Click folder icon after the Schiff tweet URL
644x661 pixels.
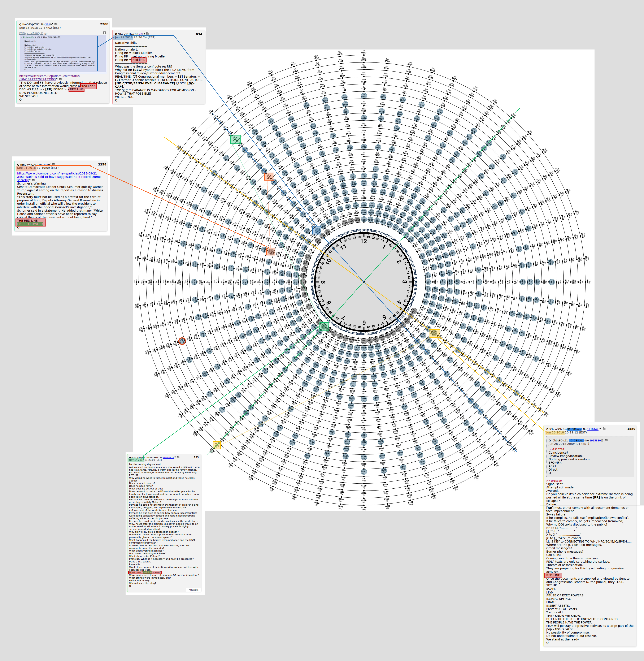61,79
